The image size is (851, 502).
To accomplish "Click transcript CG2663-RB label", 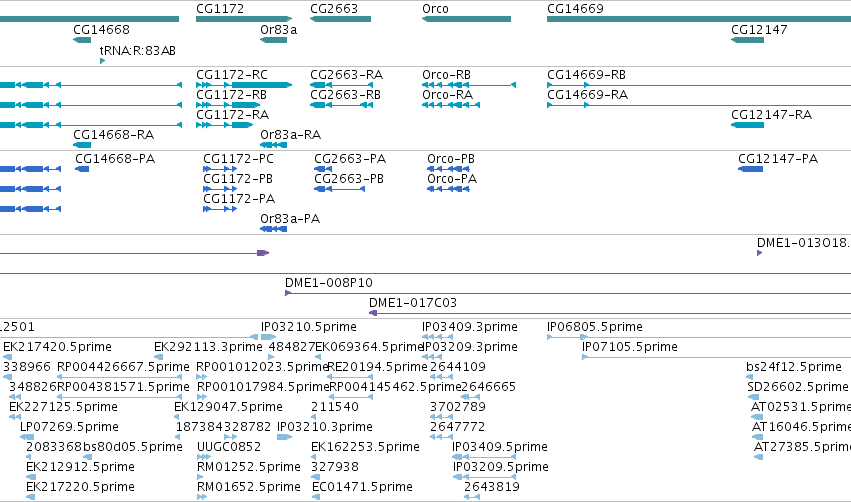I will 345,95.
